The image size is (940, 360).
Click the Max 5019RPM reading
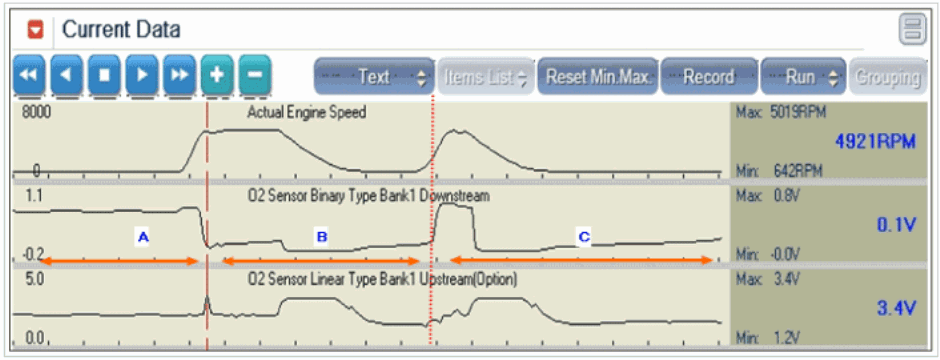[780, 112]
